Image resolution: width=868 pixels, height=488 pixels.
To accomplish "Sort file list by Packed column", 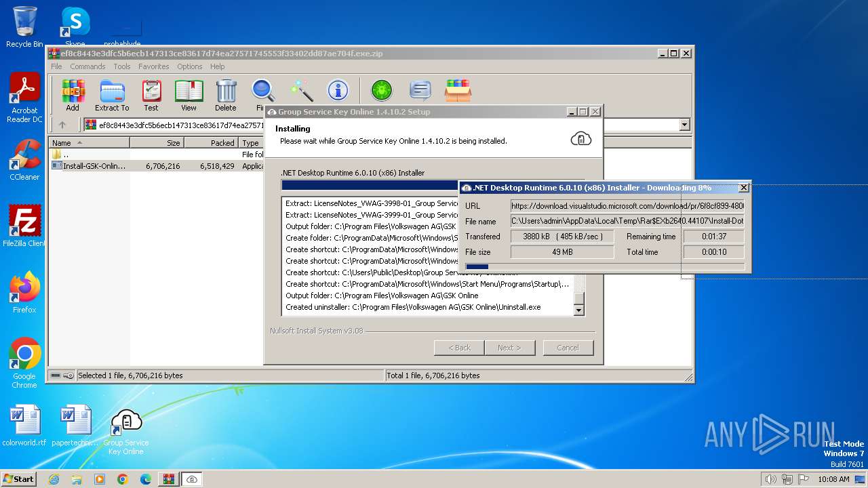I will point(211,143).
